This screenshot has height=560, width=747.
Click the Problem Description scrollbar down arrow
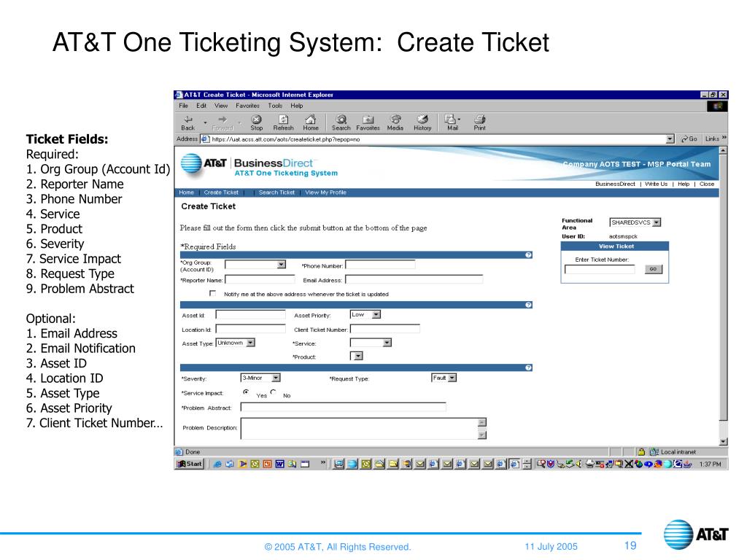point(482,435)
